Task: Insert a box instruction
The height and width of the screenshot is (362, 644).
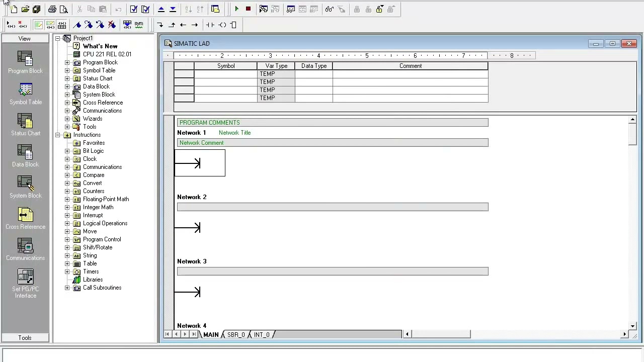Action: click(x=233, y=25)
